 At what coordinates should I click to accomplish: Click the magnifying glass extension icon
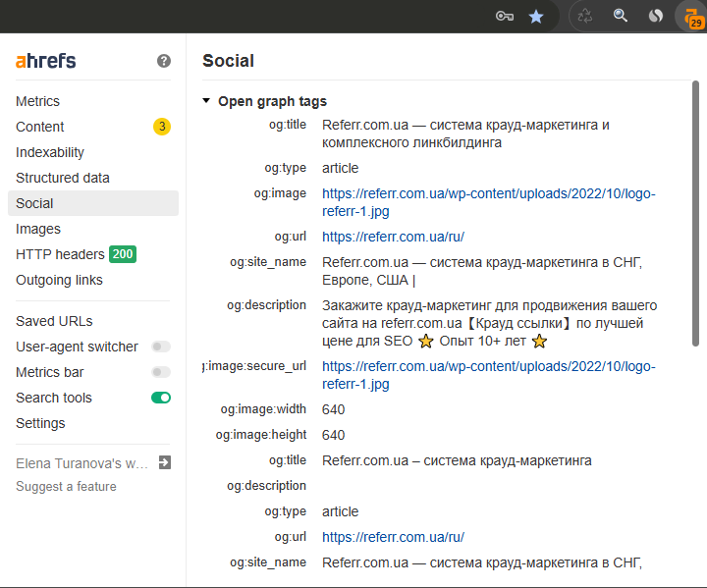(621, 16)
